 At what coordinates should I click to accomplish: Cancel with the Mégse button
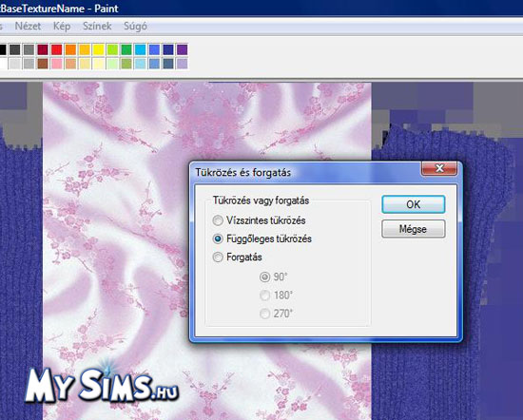414,229
